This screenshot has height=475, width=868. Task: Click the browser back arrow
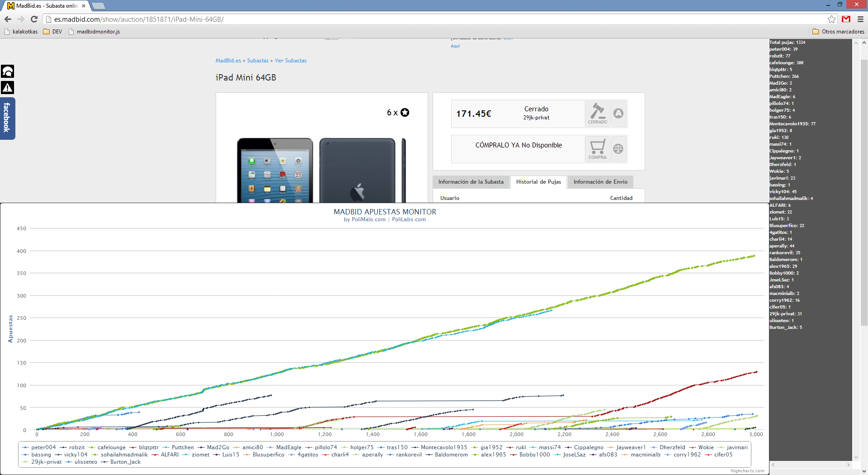coord(8,19)
